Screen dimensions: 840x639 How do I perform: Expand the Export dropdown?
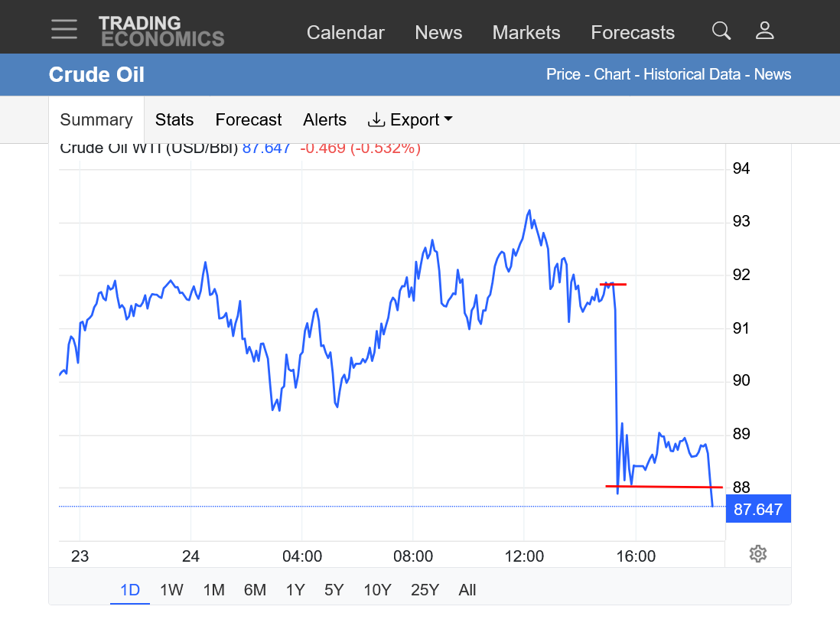[410, 120]
